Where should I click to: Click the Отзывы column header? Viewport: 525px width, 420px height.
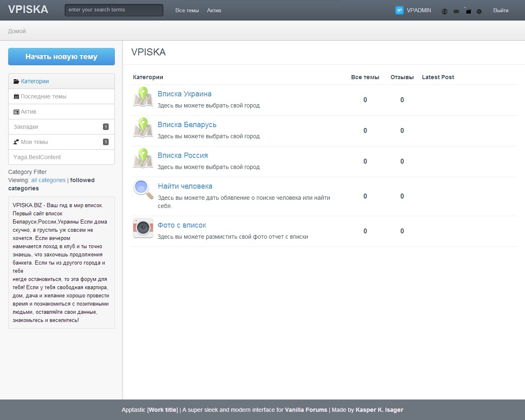[402, 77]
